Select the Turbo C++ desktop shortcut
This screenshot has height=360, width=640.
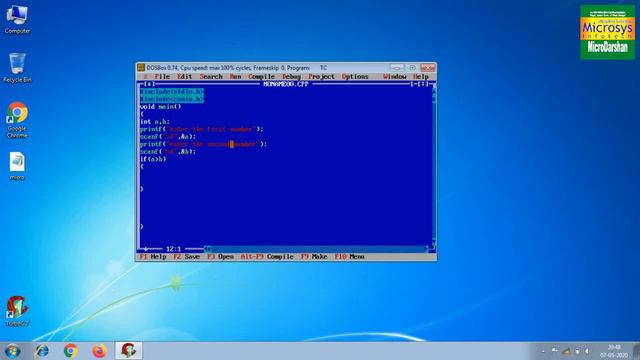[17, 311]
